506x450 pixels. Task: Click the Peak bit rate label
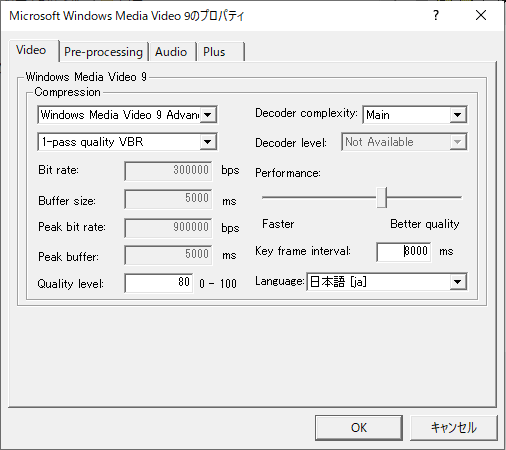coord(72,227)
